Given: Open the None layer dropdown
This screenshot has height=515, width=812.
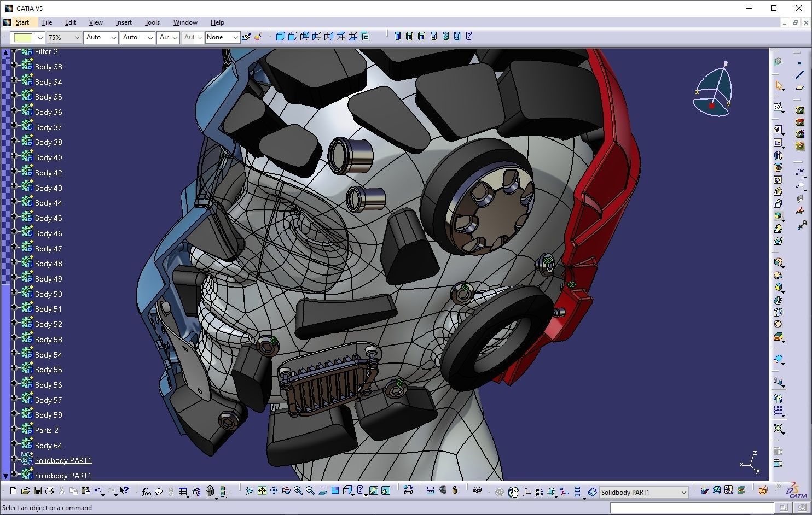Looking at the screenshot, I should pos(235,37).
